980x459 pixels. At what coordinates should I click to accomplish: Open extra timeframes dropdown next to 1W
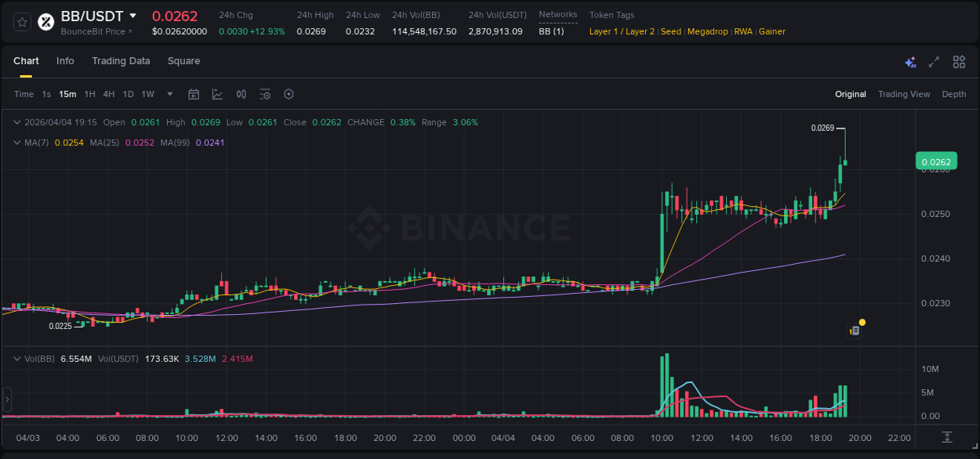[169, 94]
